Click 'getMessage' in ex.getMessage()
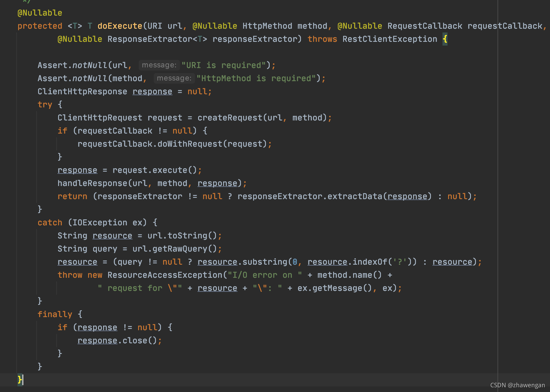Screen dimensions: 550x392 (337, 288)
